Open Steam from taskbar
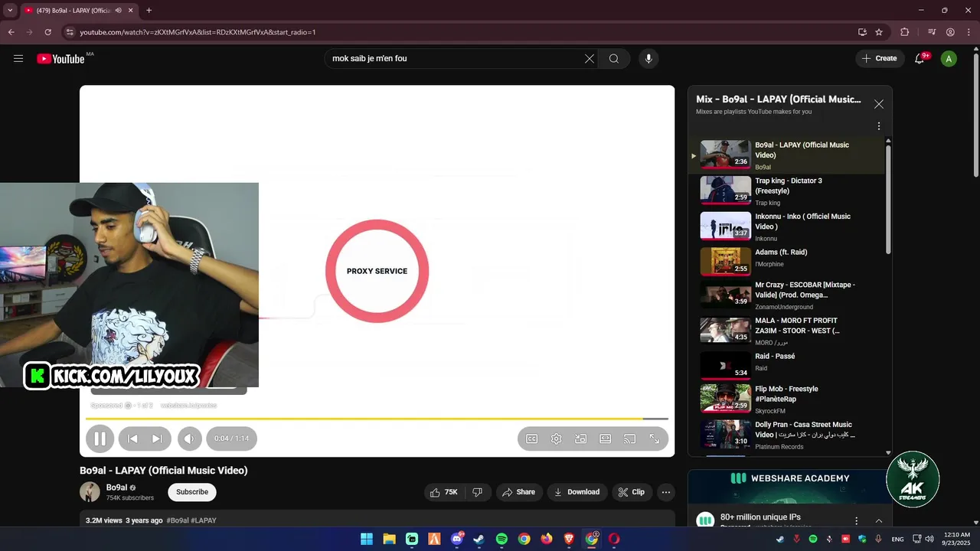The height and width of the screenshot is (551, 980). [479, 539]
